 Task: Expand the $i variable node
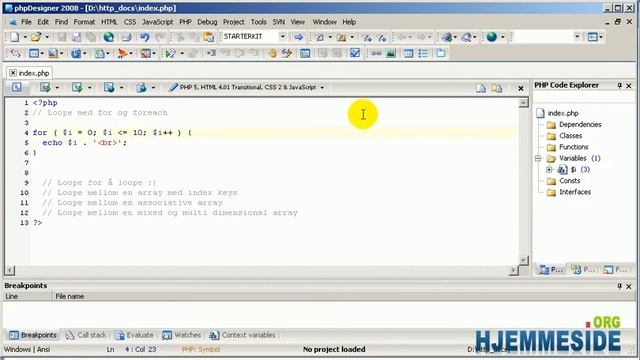549,169
